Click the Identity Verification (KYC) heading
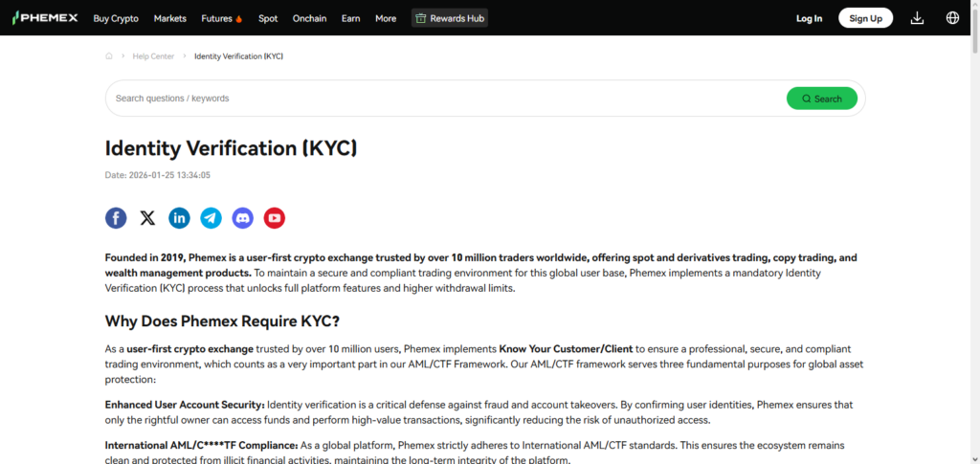Viewport: 980px width, 464px height. tap(232, 148)
